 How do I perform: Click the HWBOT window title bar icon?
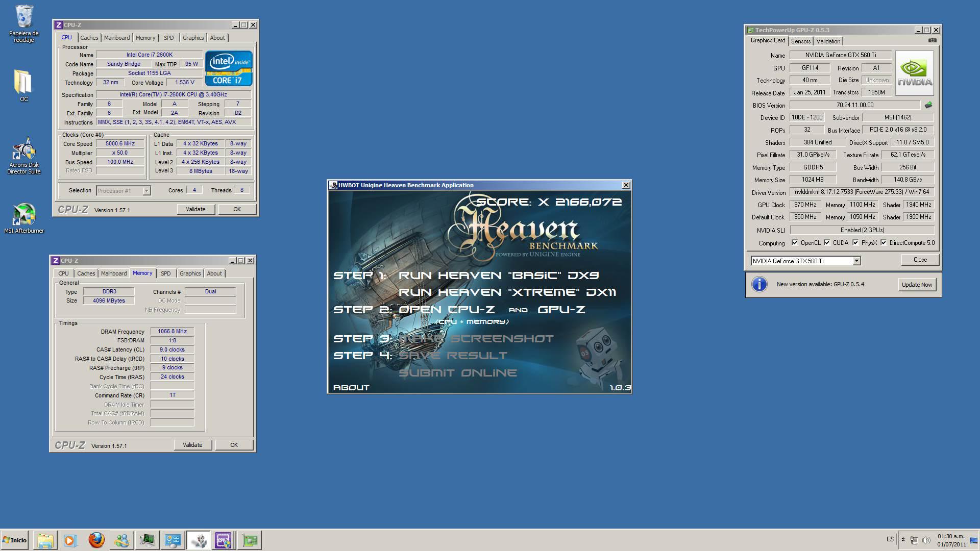pos(333,185)
